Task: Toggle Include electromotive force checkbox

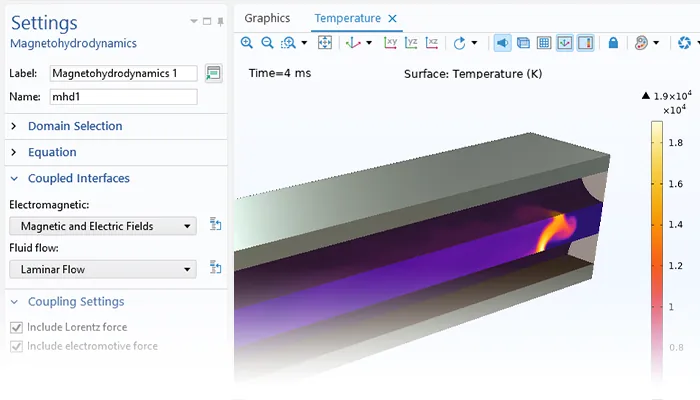Action: pyautogui.click(x=15, y=346)
